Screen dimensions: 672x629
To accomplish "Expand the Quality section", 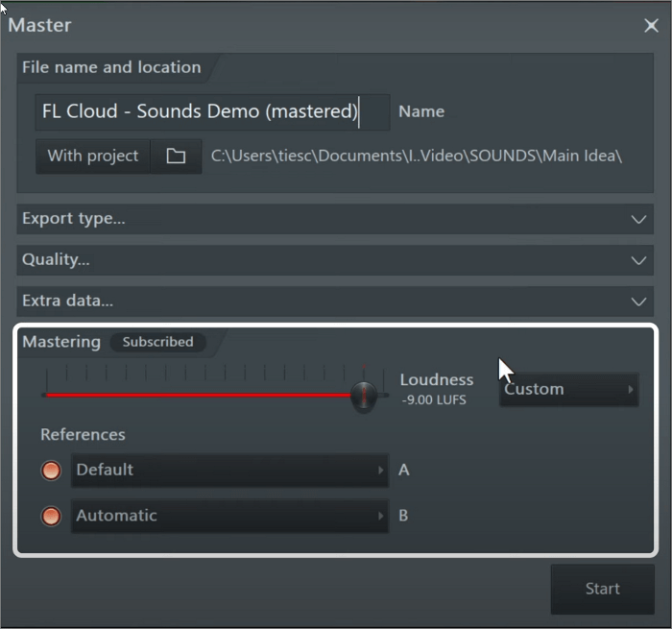I will coord(335,260).
